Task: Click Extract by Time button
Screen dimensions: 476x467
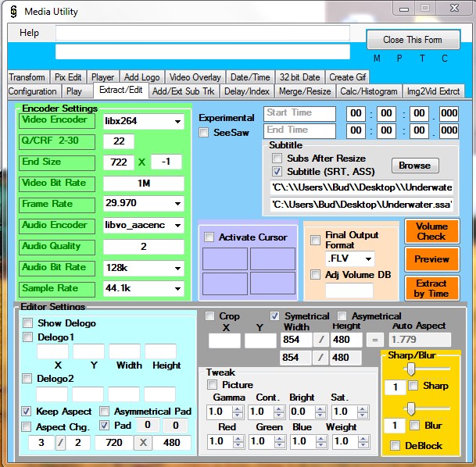Action: point(431,288)
